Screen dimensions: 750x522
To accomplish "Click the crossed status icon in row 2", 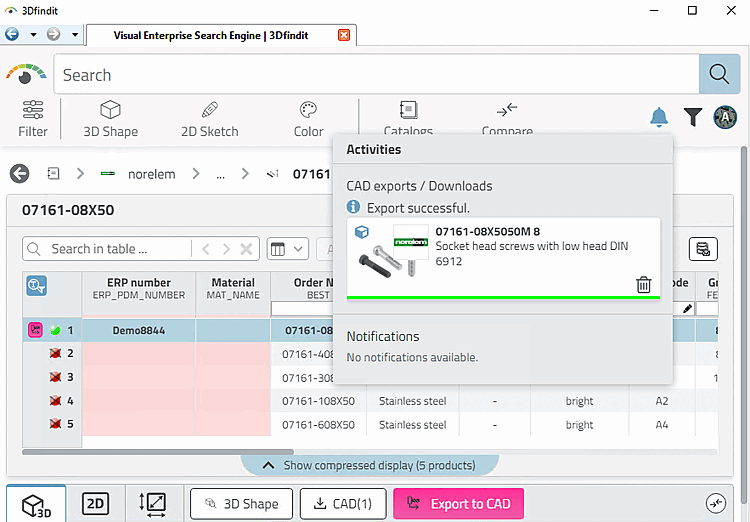I will click(x=55, y=353).
